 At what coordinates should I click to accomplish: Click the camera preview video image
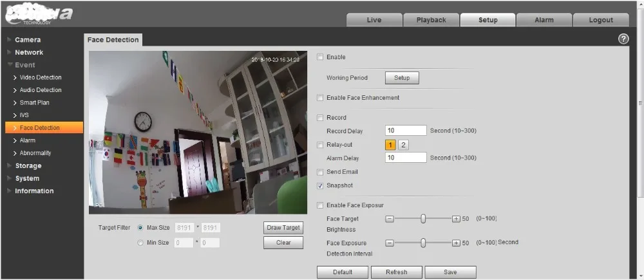coord(198,133)
